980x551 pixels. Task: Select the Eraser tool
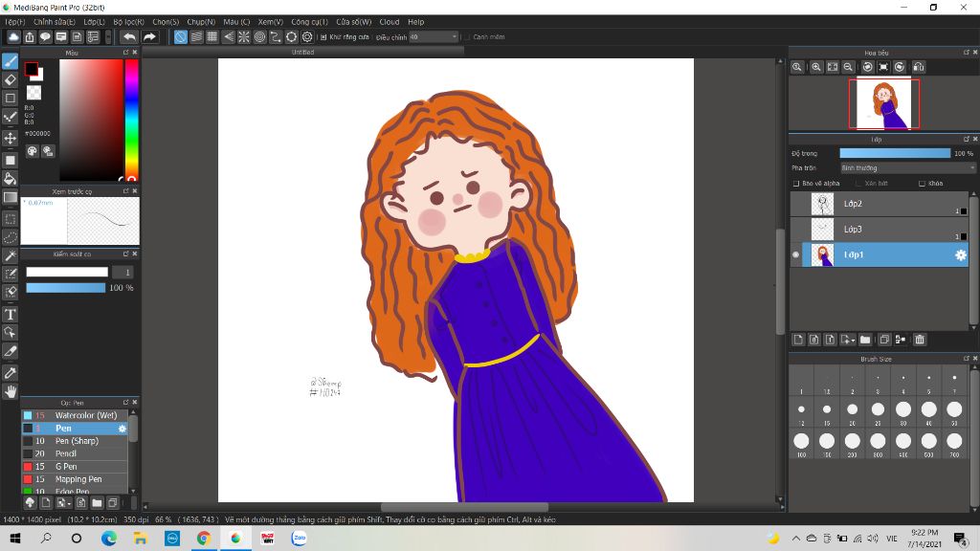point(10,80)
